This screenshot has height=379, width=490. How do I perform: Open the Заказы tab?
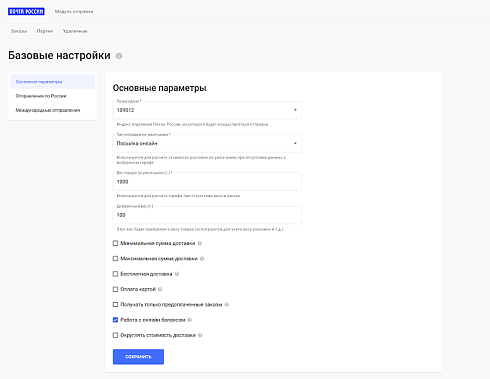tap(19, 31)
